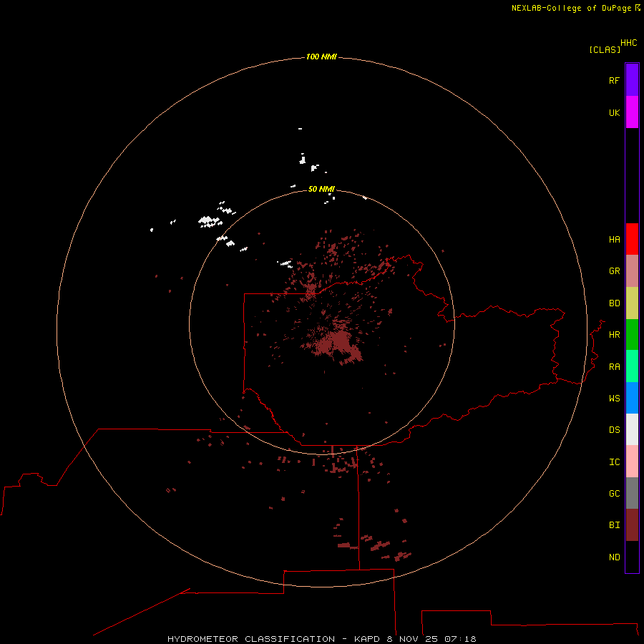Click the UK legend label

point(614,112)
